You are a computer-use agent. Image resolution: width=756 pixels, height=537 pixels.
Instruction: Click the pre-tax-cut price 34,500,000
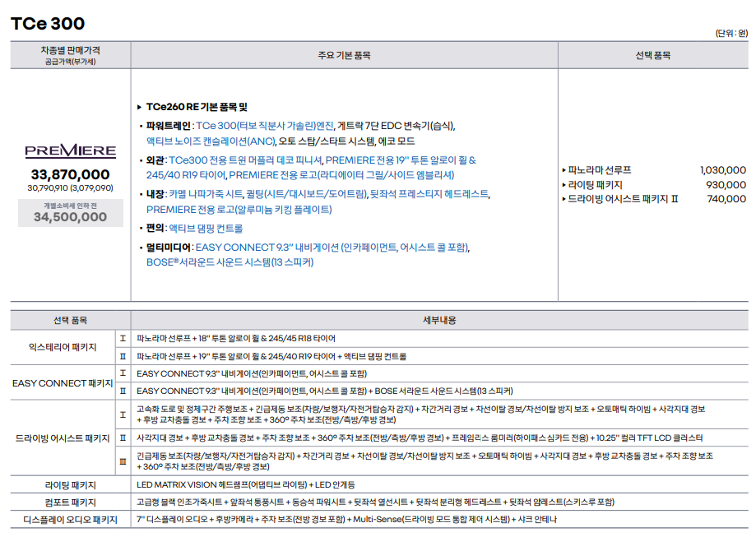(x=71, y=217)
